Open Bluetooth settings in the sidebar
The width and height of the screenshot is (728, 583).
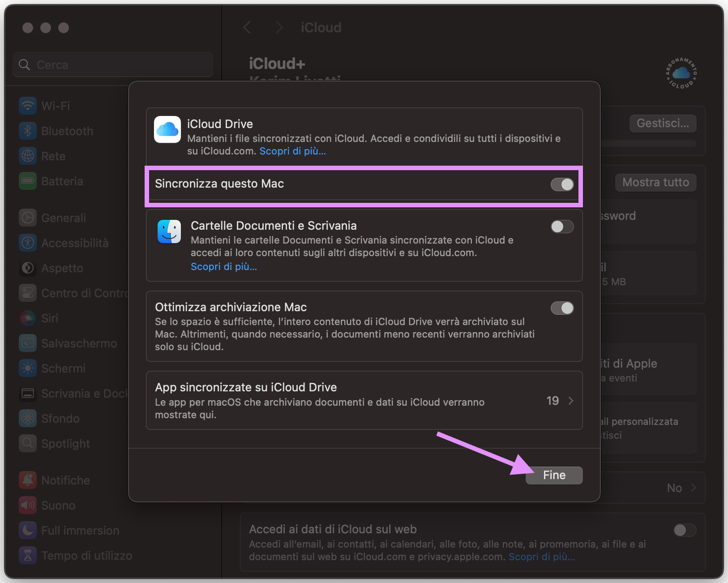(x=28, y=131)
